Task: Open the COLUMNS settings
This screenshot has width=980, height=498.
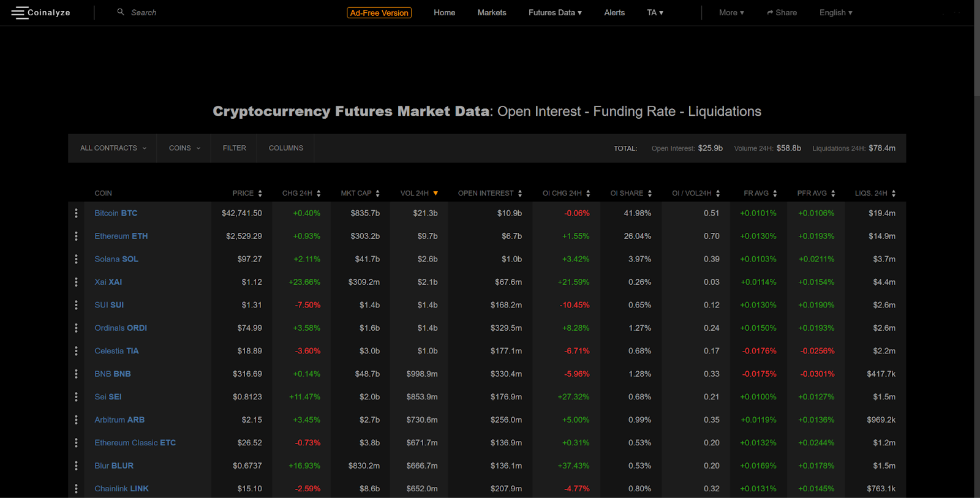Action: [286, 148]
